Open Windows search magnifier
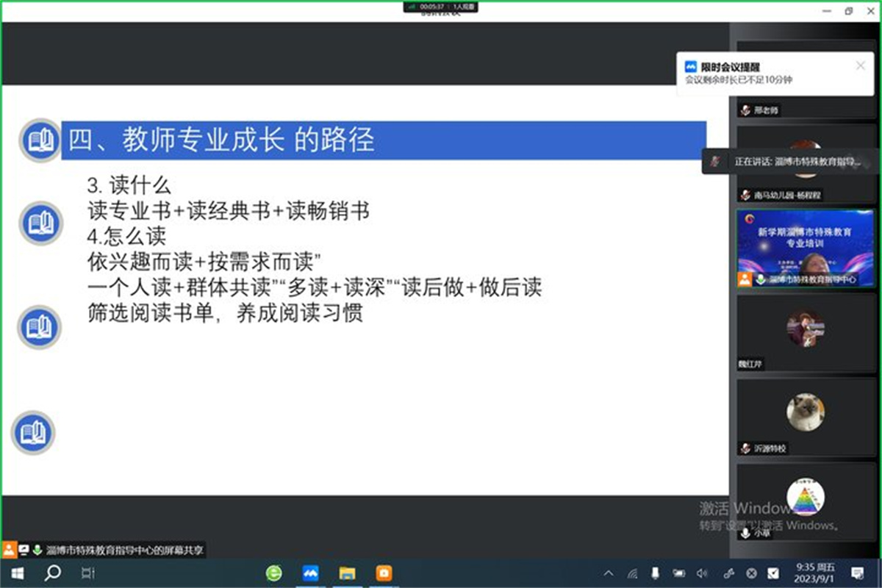This screenshot has width=882, height=588. coord(53,573)
